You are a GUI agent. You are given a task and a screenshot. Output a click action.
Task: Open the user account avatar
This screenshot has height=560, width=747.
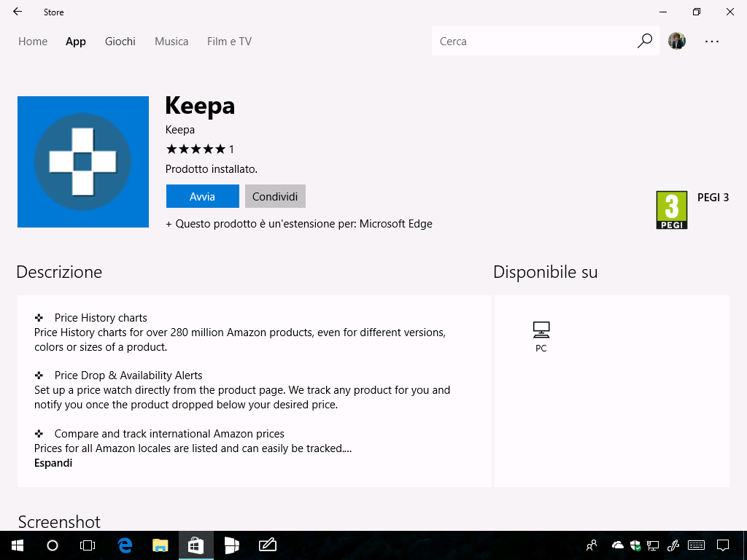coord(676,41)
